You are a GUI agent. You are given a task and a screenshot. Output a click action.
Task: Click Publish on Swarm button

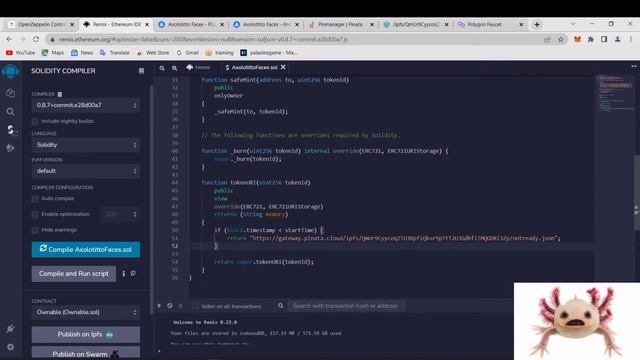tap(86, 353)
